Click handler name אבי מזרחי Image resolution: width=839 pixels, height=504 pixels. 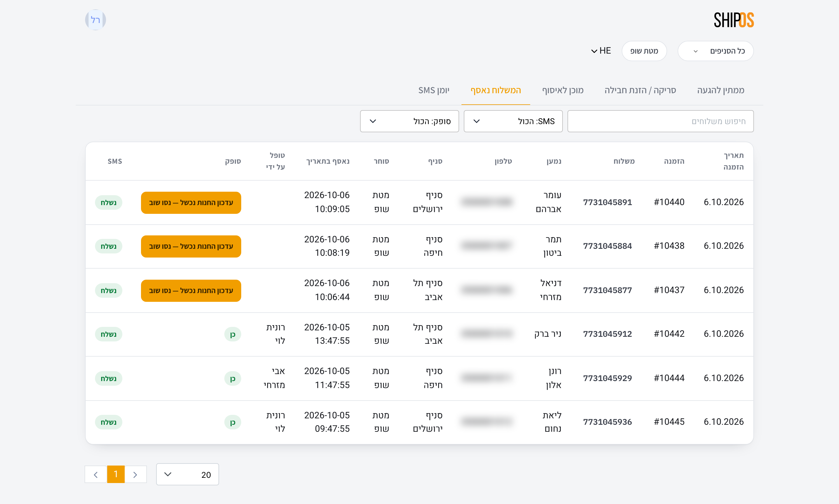(274, 378)
